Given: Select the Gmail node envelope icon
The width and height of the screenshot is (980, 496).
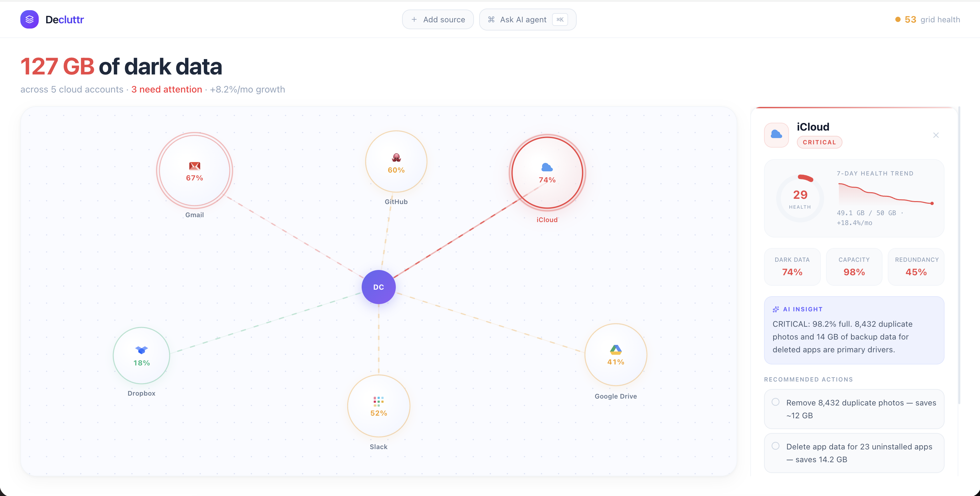Looking at the screenshot, I should [x=194, y=166].
